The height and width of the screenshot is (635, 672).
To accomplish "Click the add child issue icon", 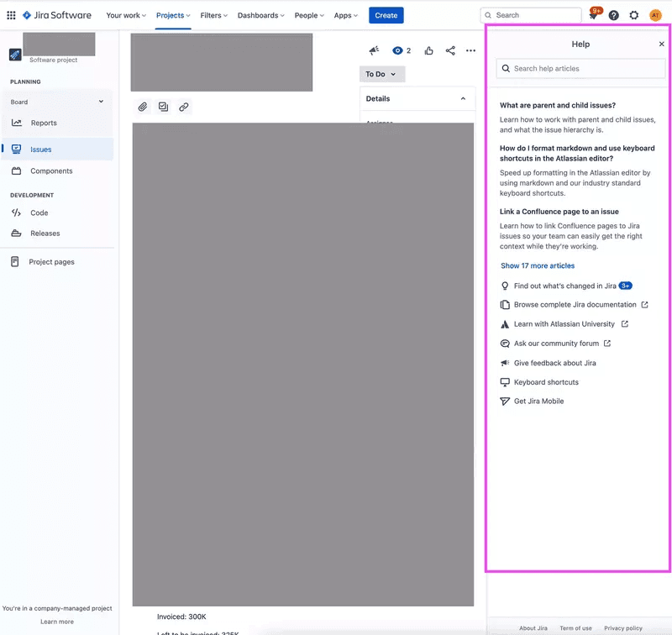I will [163, 107].
